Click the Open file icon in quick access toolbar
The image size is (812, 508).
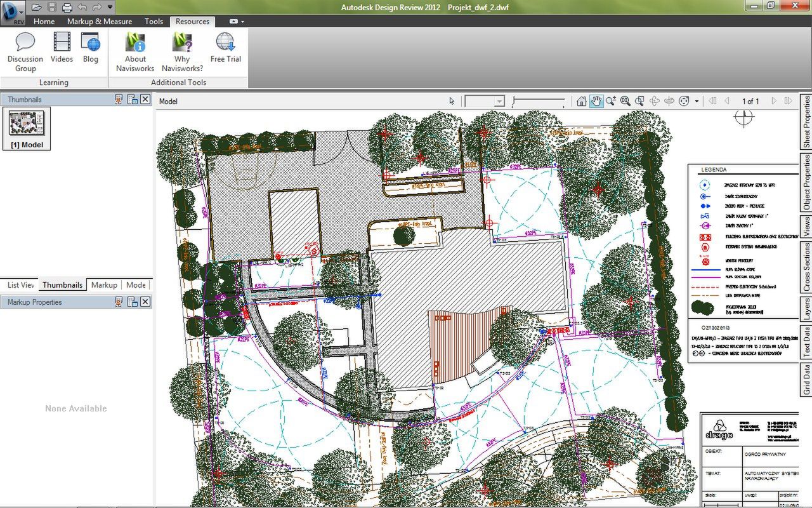click(x=36, y=7)
